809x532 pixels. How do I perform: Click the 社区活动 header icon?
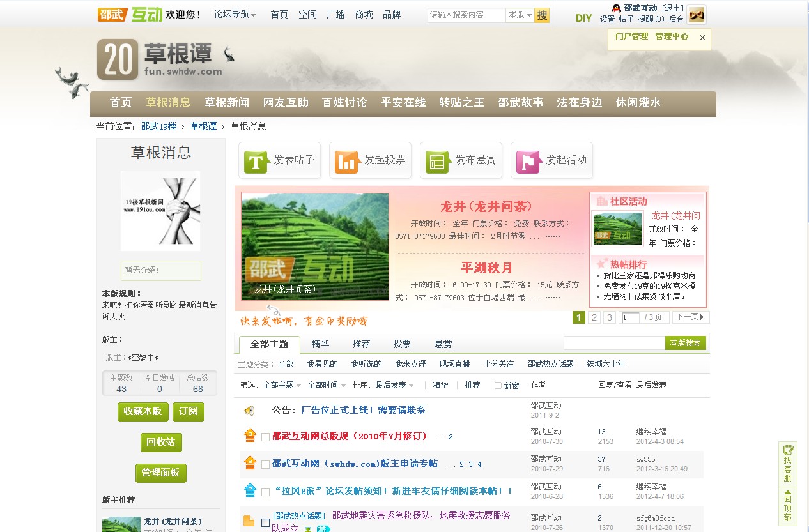pos(601,201)
